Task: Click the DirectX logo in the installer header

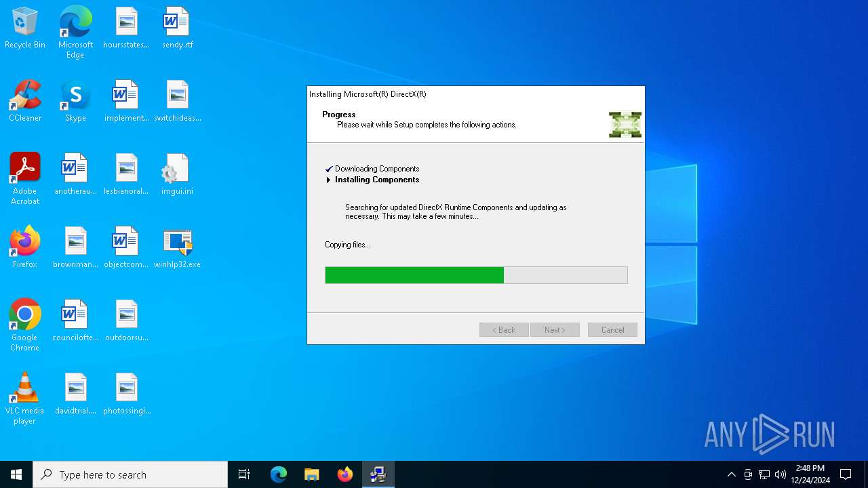Action: tap(625, 125)
